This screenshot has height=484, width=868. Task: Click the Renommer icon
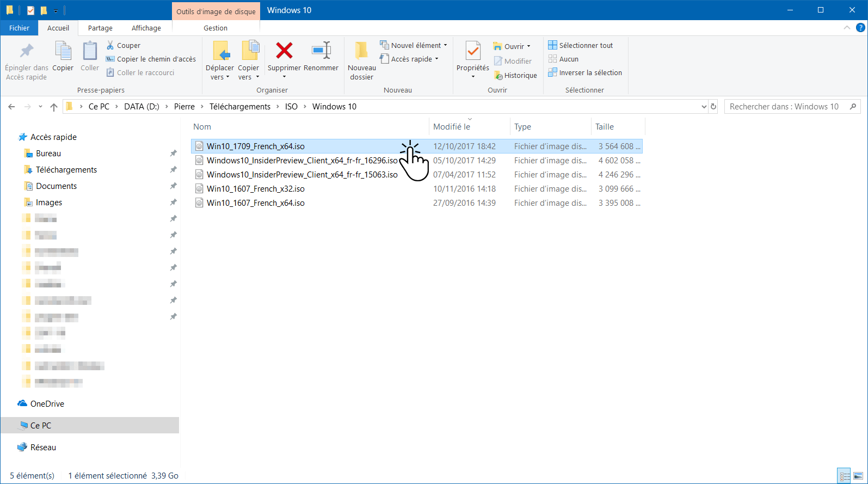321,51
